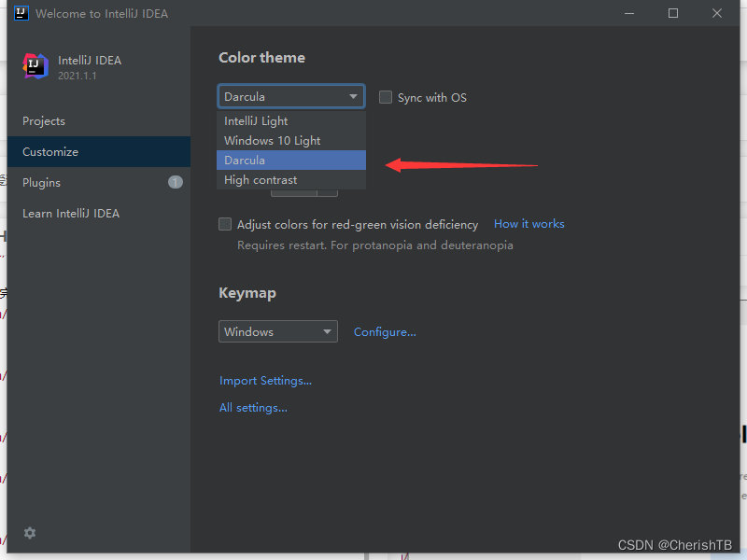This screenshot has width=747, height=560.
Task: Open the Projects tab
Action: tap(99, 121)
